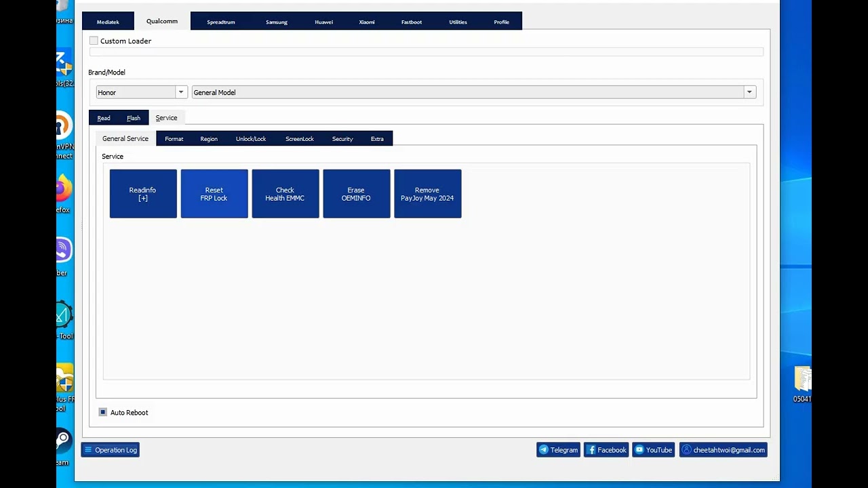Click the Reset FRP Lock button
The width and height of the screenshot is (868, 488).
tap(214, 194)
